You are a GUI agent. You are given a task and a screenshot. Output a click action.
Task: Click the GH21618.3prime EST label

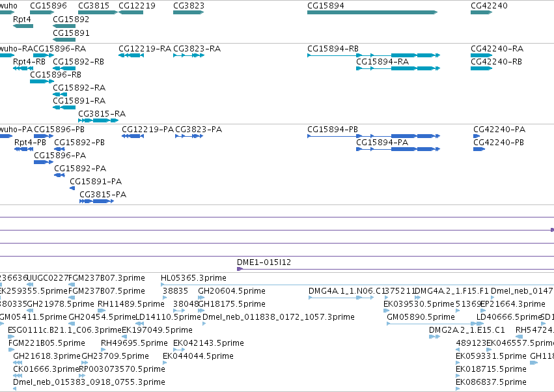[x=47, y=356]
